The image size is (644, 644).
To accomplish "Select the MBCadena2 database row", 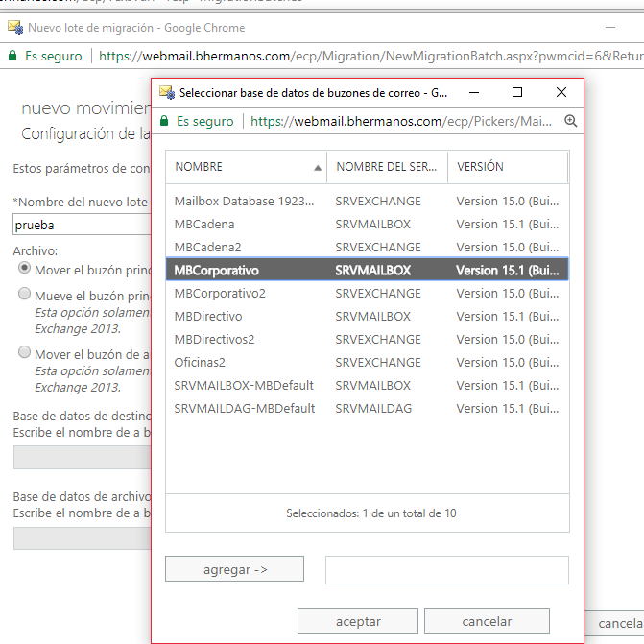I will pyautogui.click(x=368, y=248).
